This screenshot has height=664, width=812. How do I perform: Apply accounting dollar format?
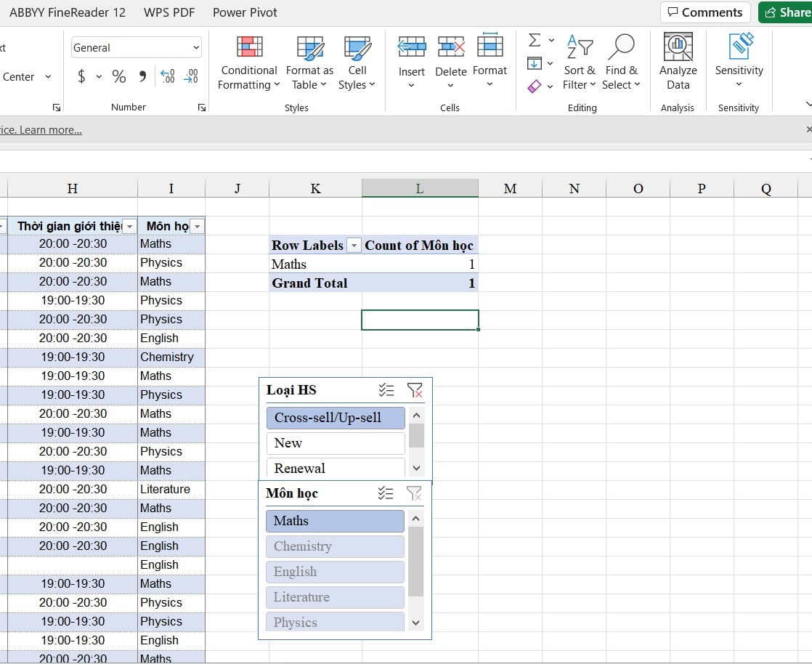click(x=81, y=77)
